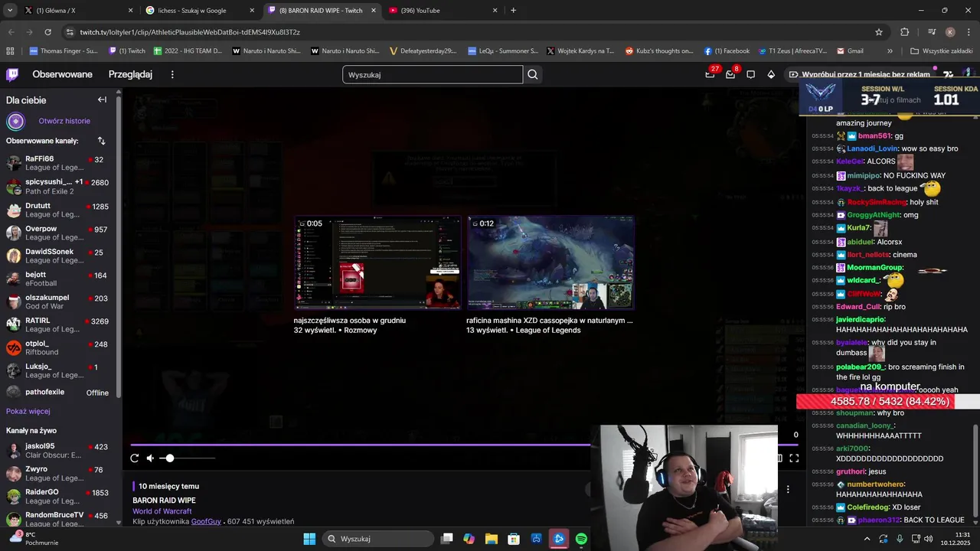Viewport: 980px width, 551px height.
Task: Open World of Warcraft category link
Action: [162, 511]
